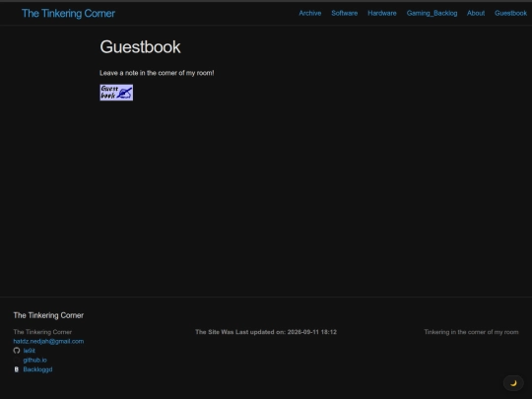Click the gray footer text The Tinkering Corner

click(x=42, y=332)
